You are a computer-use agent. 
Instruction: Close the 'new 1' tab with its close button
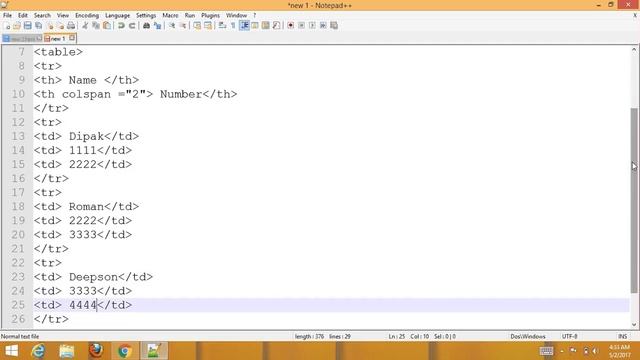coord(72,38)
